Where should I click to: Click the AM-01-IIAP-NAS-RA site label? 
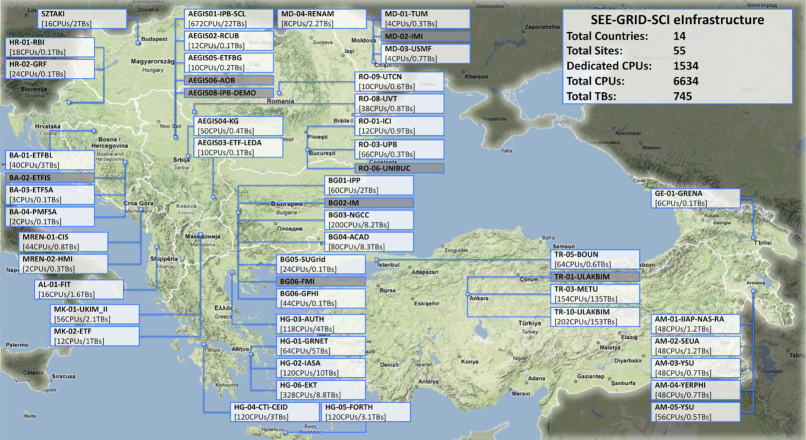click(x=696, y=324)
